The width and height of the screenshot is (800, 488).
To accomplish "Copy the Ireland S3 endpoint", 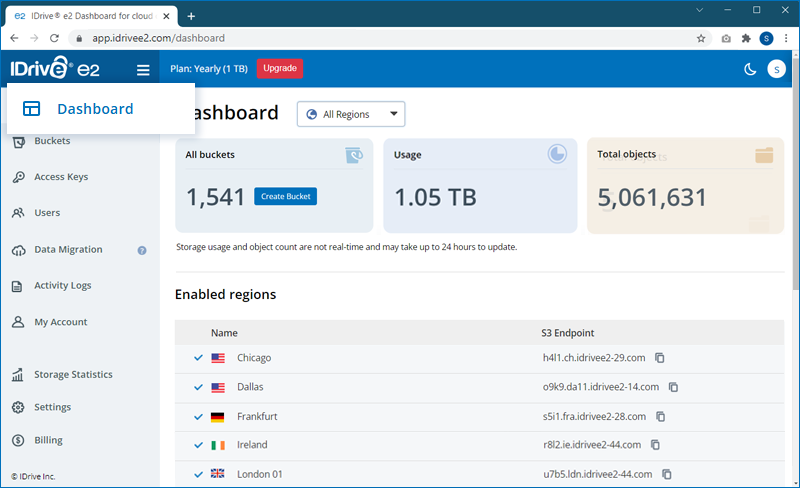I will tap(656, 445).
